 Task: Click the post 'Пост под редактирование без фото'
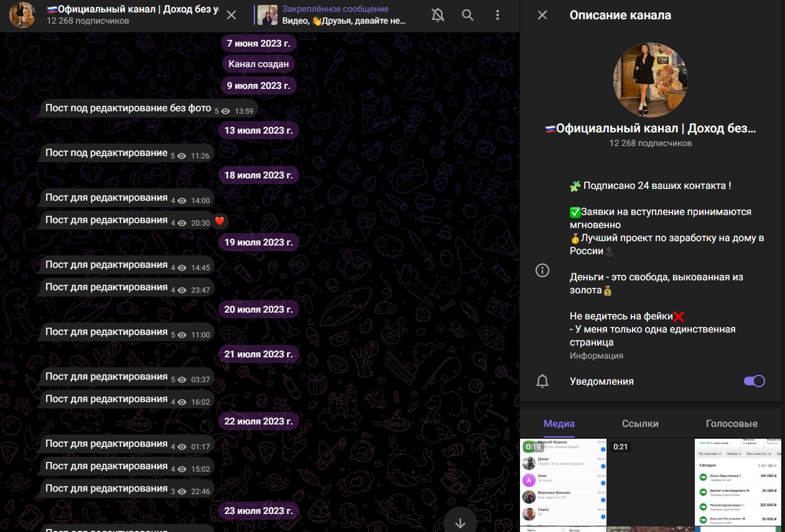pyautogui.click(x=128, y=109)
